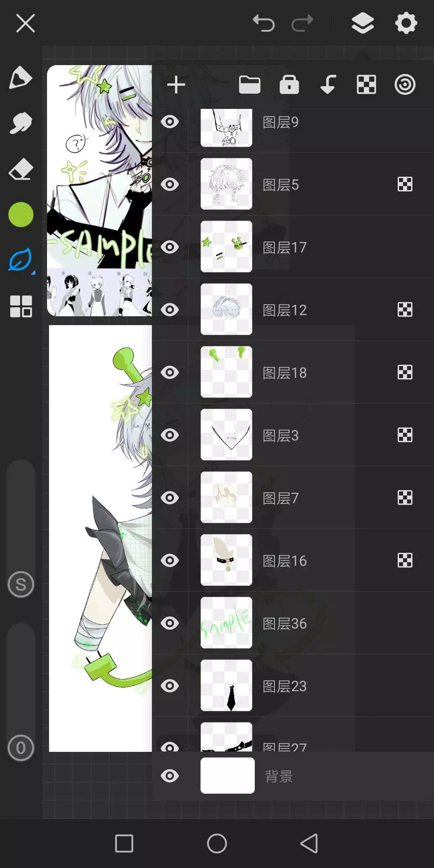The width and height of the screenshot is (434, 868).
Task: Select the pen brush tool
Action: pyautogui.click(x=20, y=77)
